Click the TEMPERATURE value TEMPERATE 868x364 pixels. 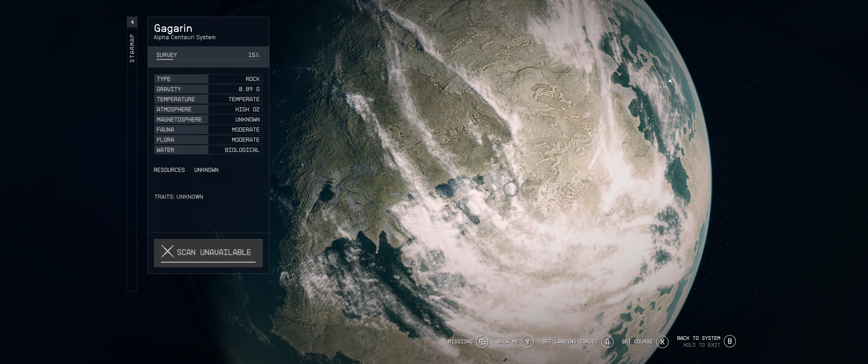click(244, 99)
